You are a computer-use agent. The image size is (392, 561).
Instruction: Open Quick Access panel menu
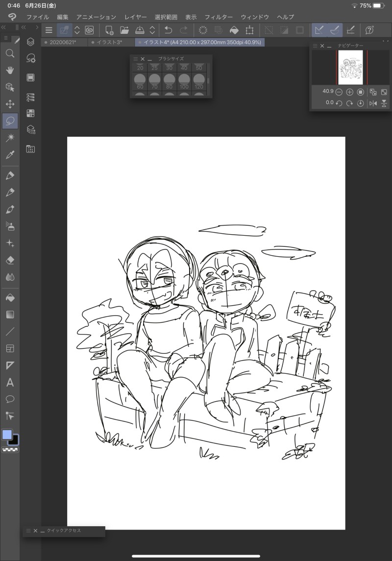(x=28, y=531)
